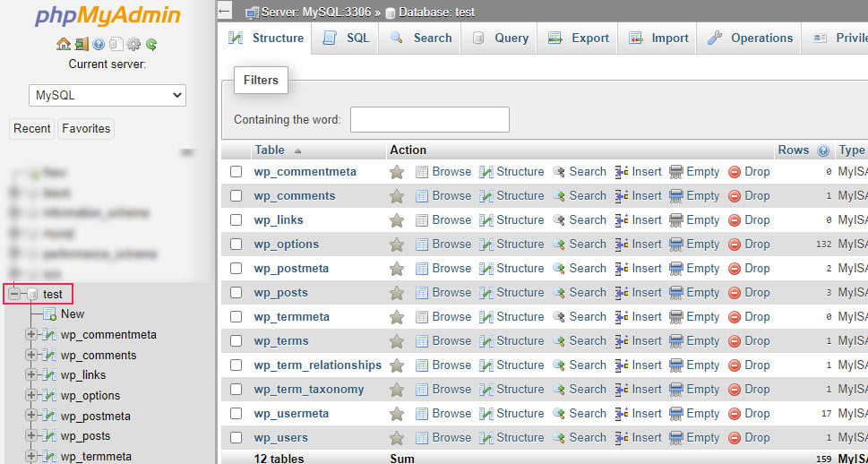The height and width of the screenshot is (464, 868).
Task: Click database cylinder icon beside test
Action: 32,294
